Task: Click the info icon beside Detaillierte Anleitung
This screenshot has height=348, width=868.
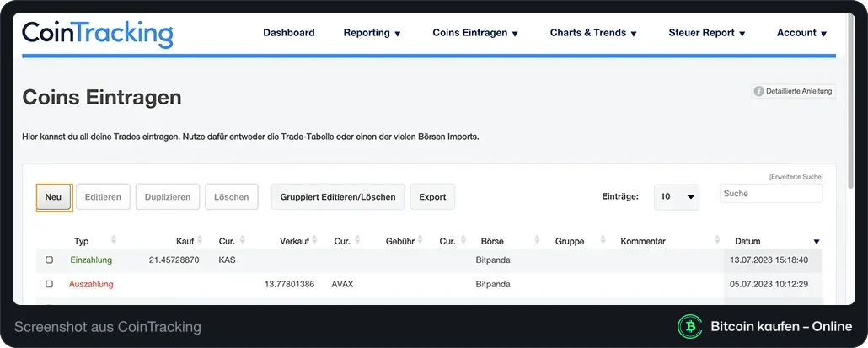Action: pos(759,91)
